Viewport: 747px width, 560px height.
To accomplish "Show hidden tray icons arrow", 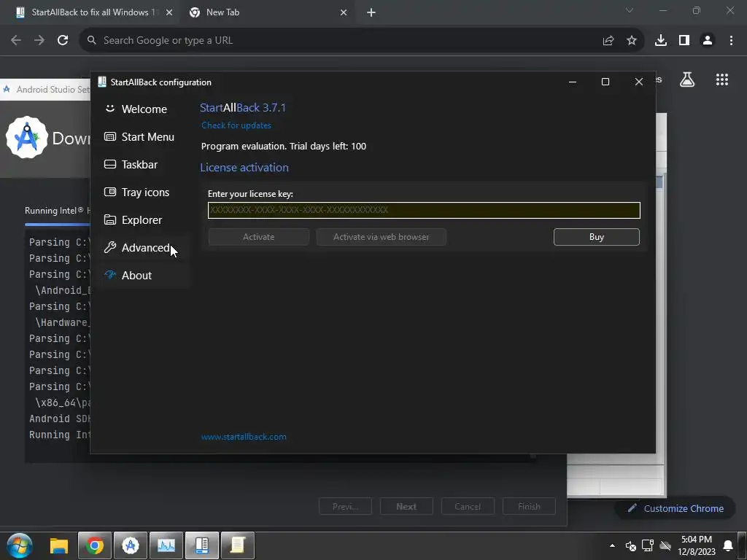I will pyautogui.click(x=612, y=545).
